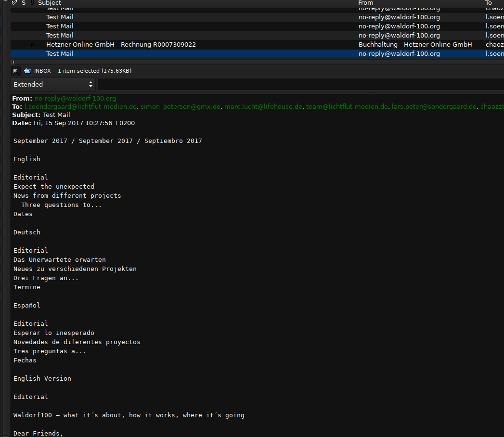Click the extended search text input field

pos(298,84)
